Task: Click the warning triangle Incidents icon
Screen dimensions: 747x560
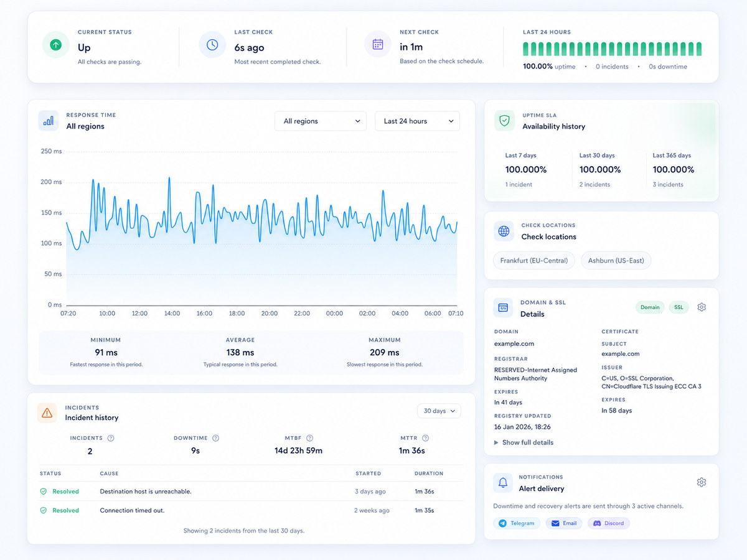Action: 47,413
